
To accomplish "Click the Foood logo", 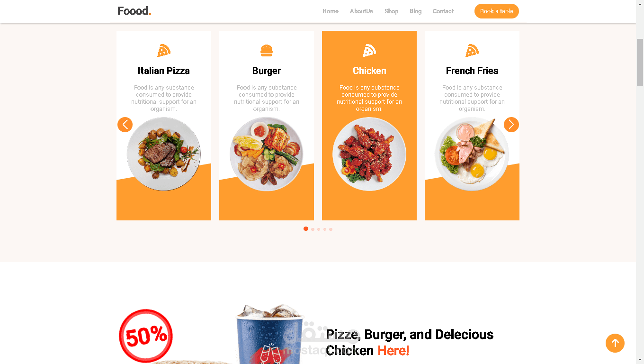I will 134,11.
